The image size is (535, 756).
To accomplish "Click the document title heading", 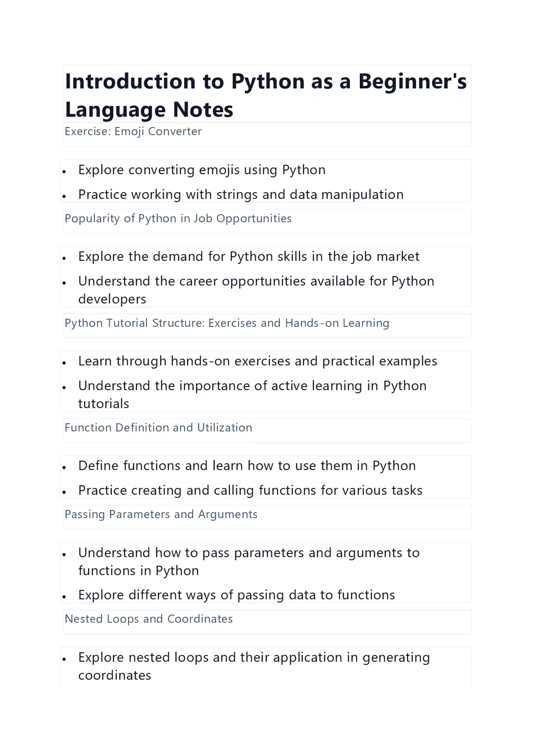I will [x=266, y=95].
